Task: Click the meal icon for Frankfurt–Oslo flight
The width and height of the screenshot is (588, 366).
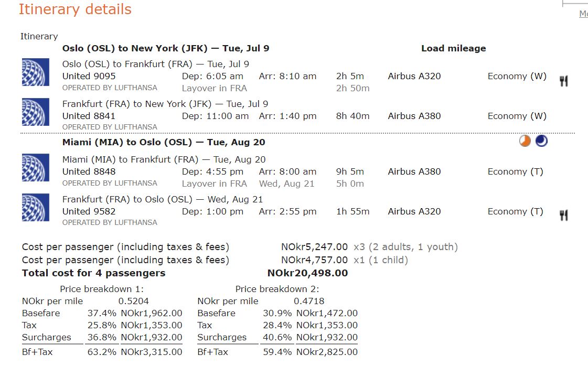Action: 564,216
